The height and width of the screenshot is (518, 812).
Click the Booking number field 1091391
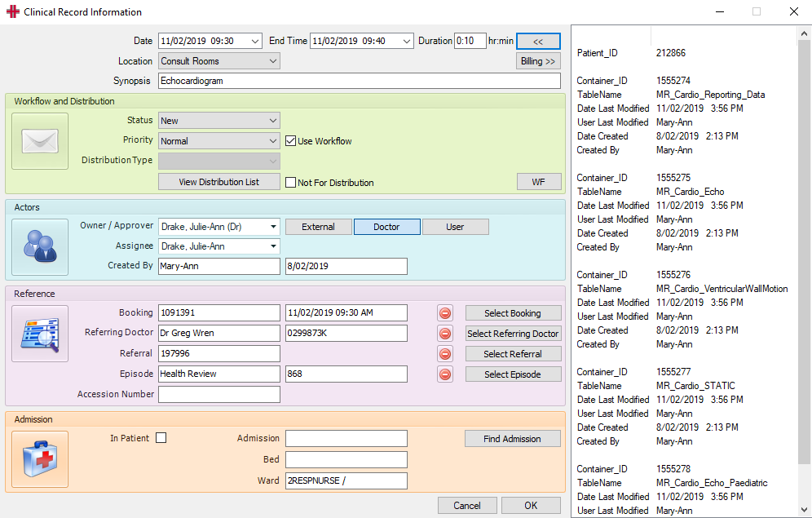(219, 313)
